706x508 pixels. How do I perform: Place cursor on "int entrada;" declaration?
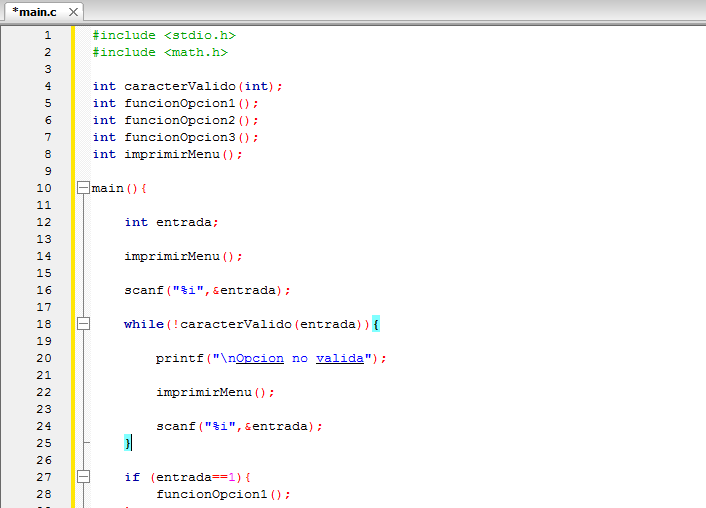click(170, 222)
